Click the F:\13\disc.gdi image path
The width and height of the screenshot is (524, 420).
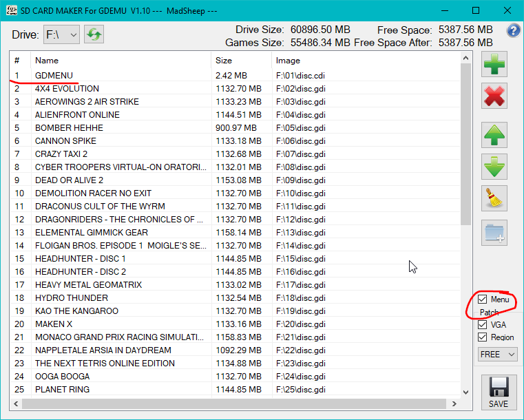pyautogui.click(x=301, y=232)
